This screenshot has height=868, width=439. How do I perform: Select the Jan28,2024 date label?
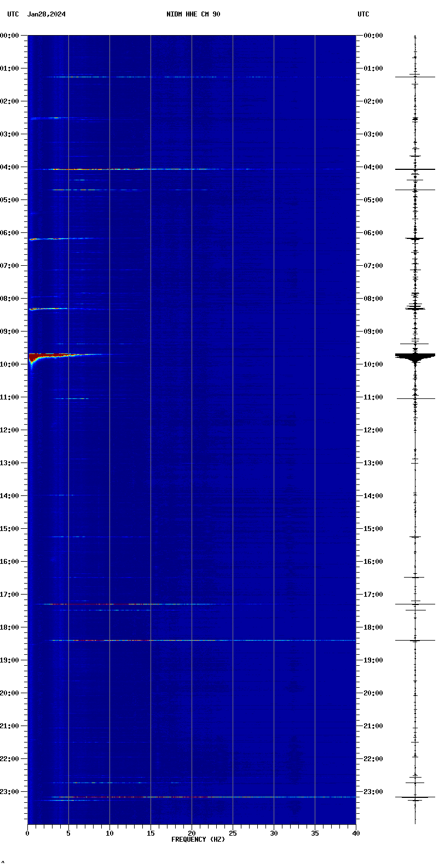[47, 14]
